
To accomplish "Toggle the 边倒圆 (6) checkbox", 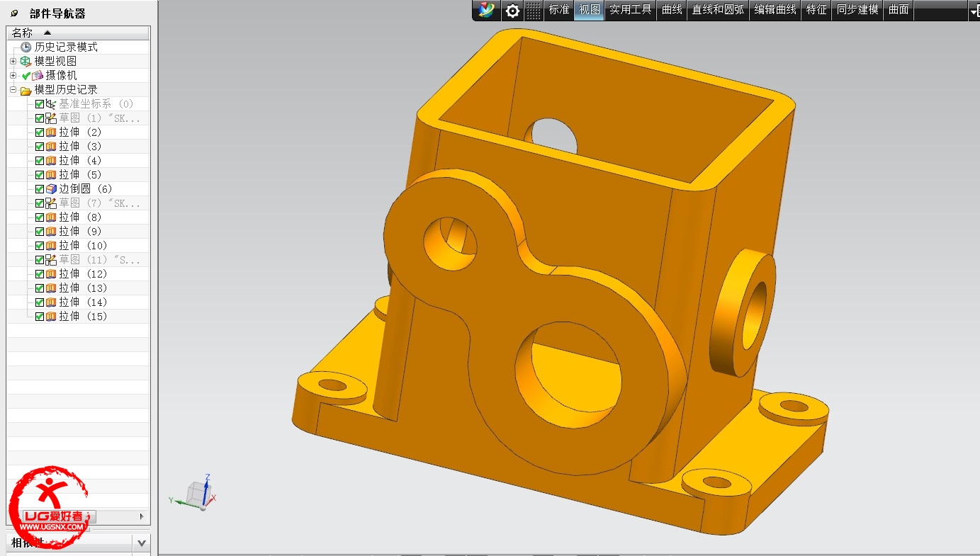I will [40, 189].
